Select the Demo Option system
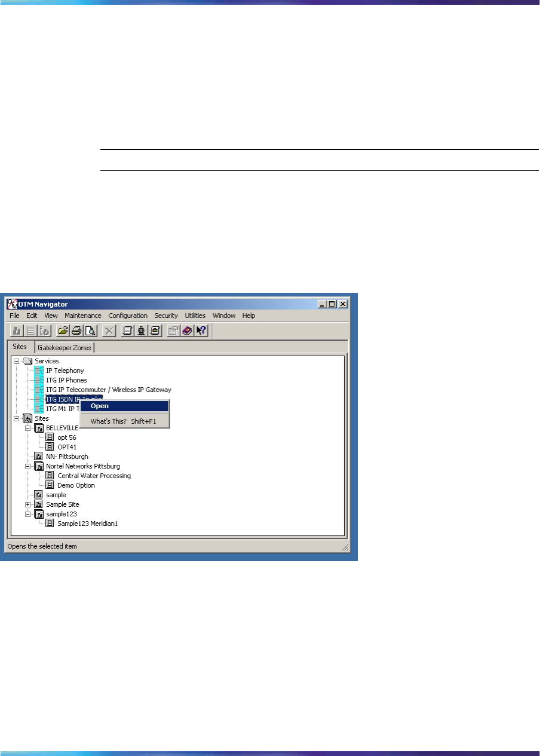Viewport: 540px width, 756px height. (x=76, y=485)
